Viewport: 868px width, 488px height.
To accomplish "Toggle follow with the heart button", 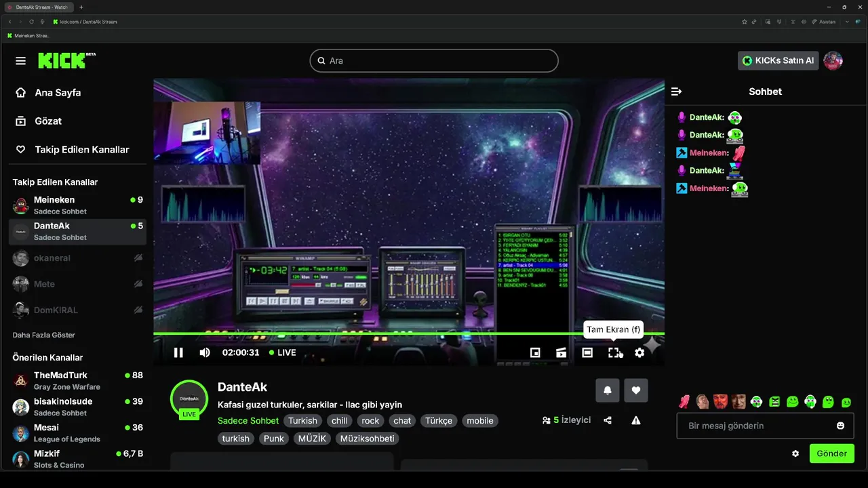I will (636, 390).
